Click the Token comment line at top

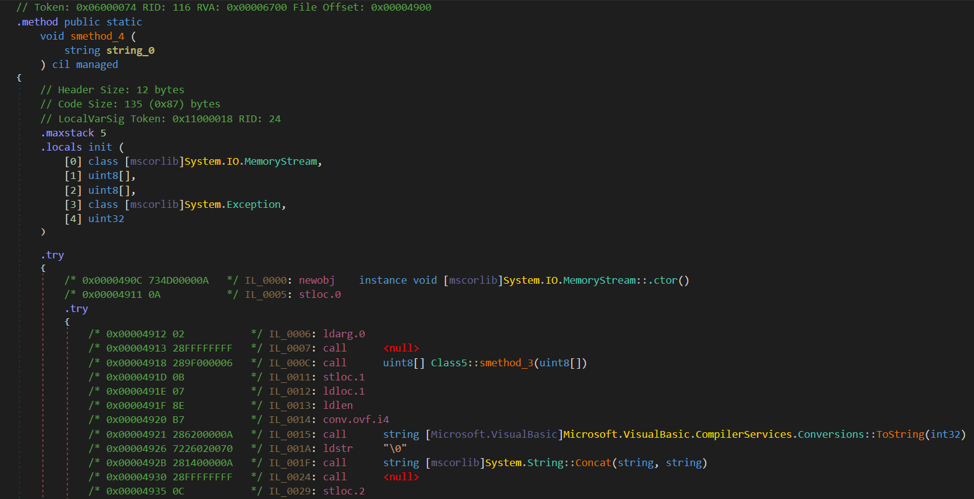[224, 7]
